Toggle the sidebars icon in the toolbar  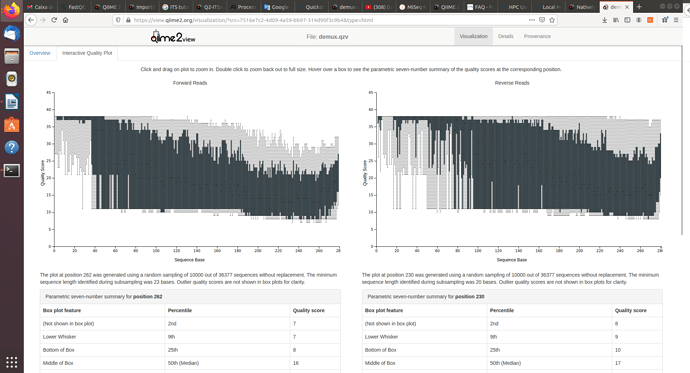pyautogui.click(x=627, y=20)
